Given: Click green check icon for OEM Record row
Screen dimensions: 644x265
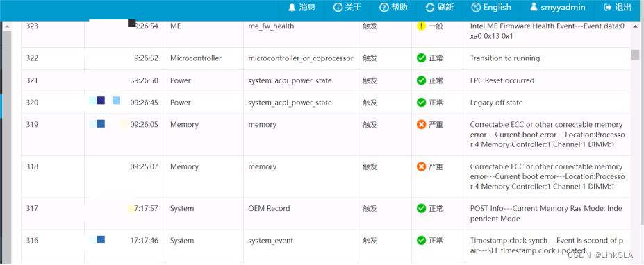Looking at the screenshot, I should tap(421, 208).
